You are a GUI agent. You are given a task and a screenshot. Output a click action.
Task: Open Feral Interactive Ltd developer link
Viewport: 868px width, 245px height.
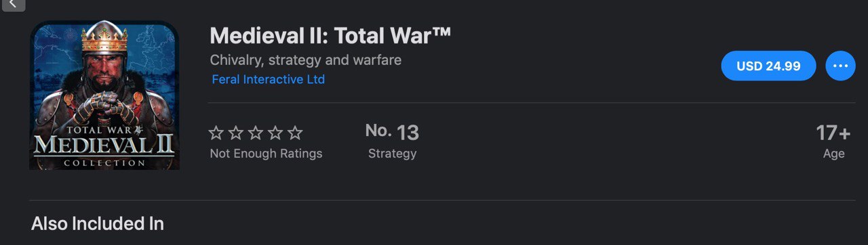tap(268, 79)
